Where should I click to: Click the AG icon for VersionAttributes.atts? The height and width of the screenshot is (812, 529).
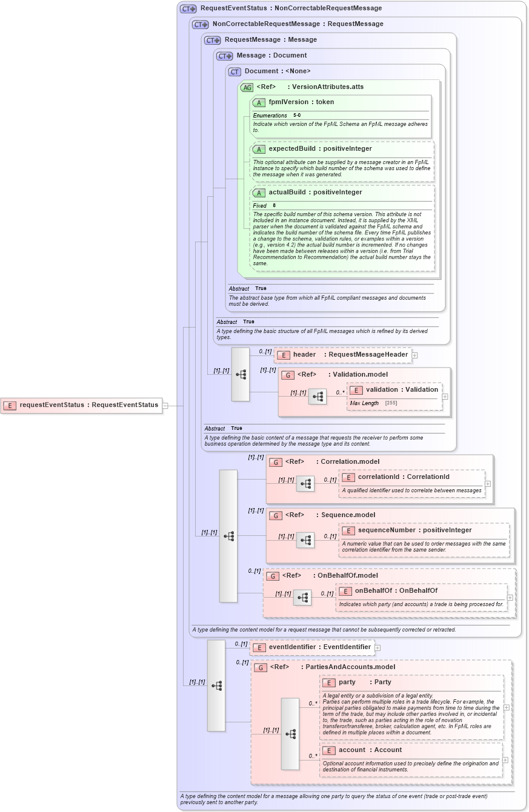pos(247,87)
